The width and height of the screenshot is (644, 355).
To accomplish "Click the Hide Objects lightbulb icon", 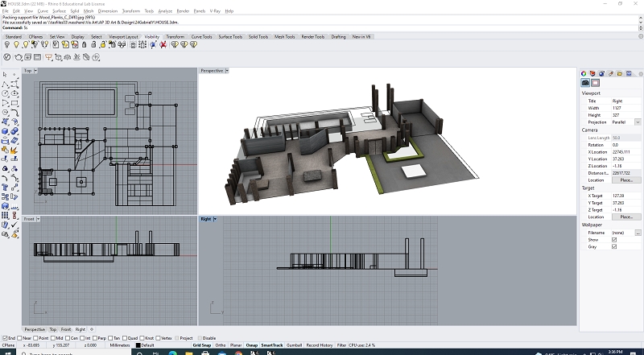I will point(7,45).
